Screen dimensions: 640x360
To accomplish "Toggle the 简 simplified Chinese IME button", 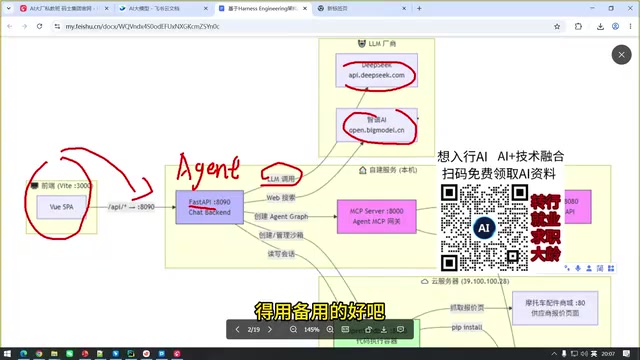I will 600,268.
